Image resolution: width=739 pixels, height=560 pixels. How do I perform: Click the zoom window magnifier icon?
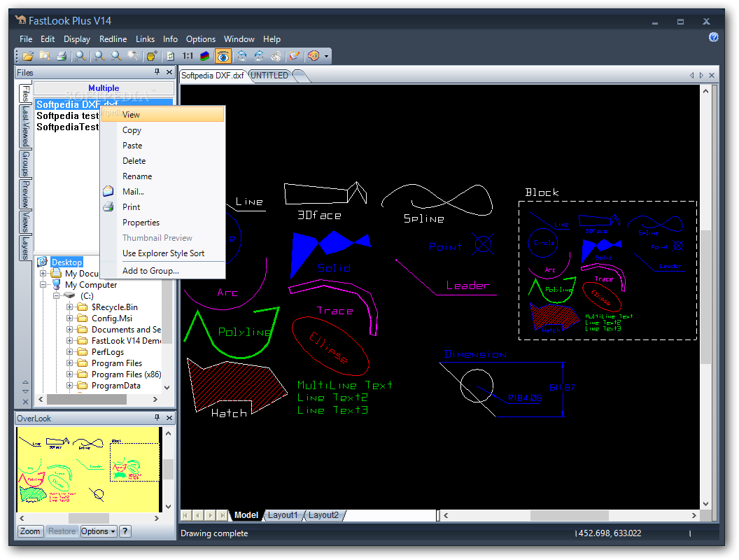81,56
